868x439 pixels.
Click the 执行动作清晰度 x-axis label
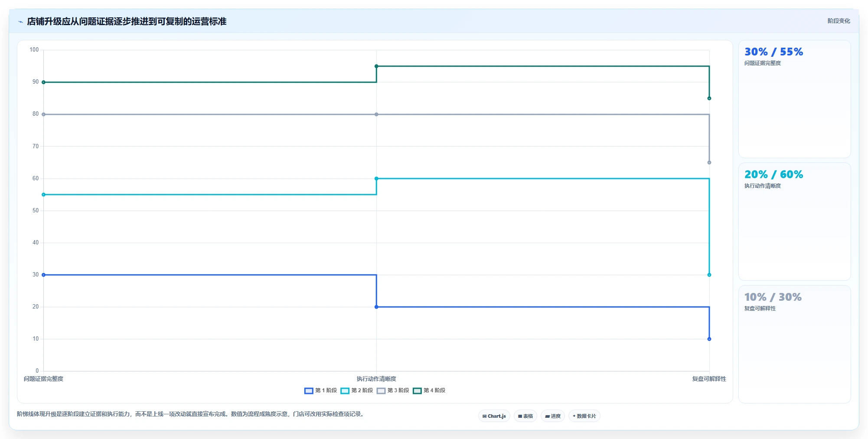(x=376, y=379)
